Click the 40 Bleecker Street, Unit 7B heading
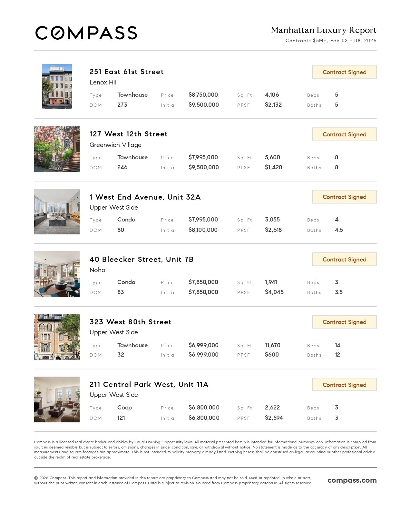411x532 pixels. coord(142,260)
